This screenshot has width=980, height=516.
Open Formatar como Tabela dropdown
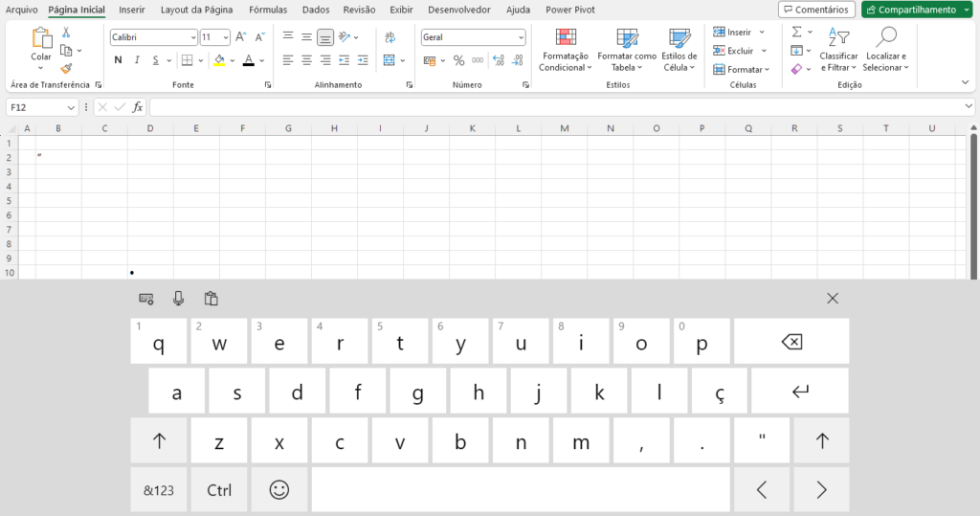(627, 50)
